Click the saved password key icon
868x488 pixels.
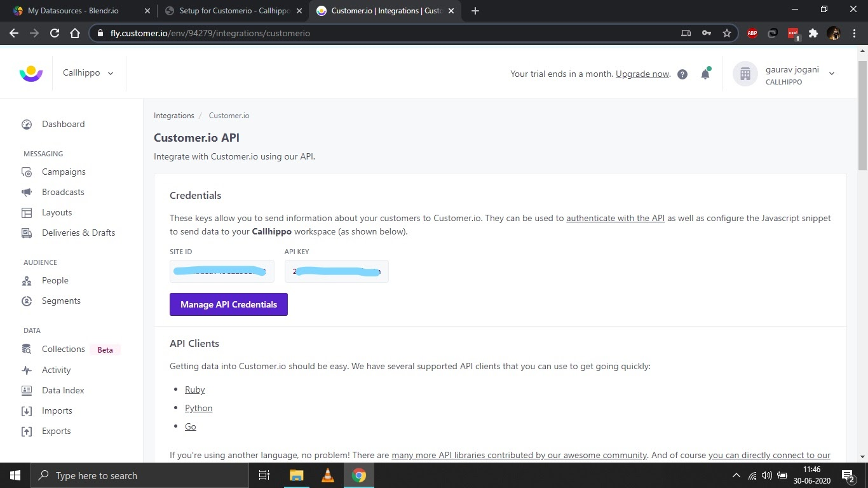pos(707,33)
